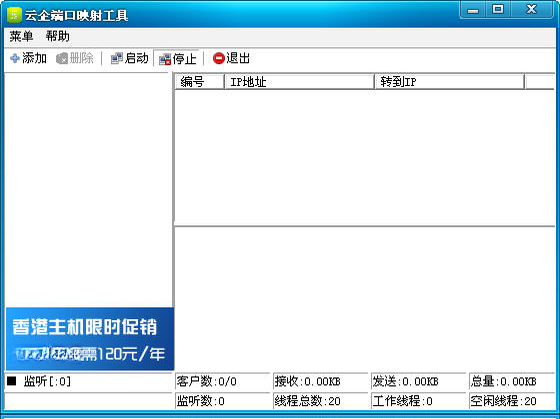Click the 删除 delete icon
This screenshot has width=560, height=419.
point(62,59)
